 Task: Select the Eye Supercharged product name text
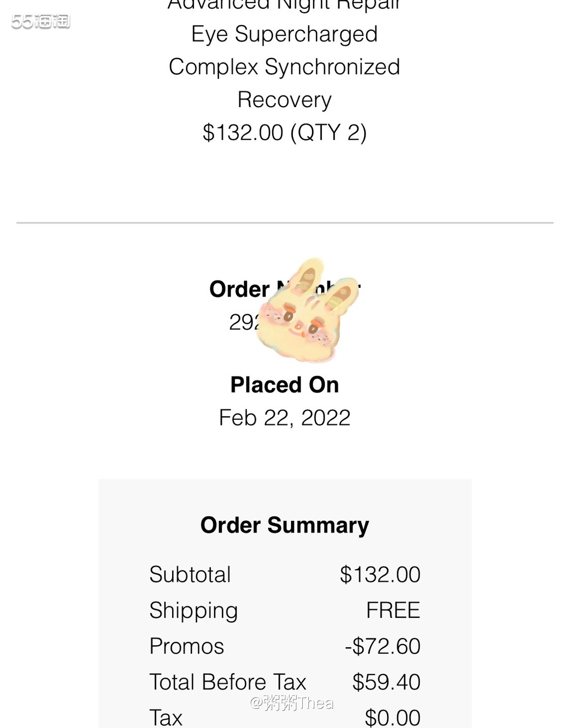(284, 34)
